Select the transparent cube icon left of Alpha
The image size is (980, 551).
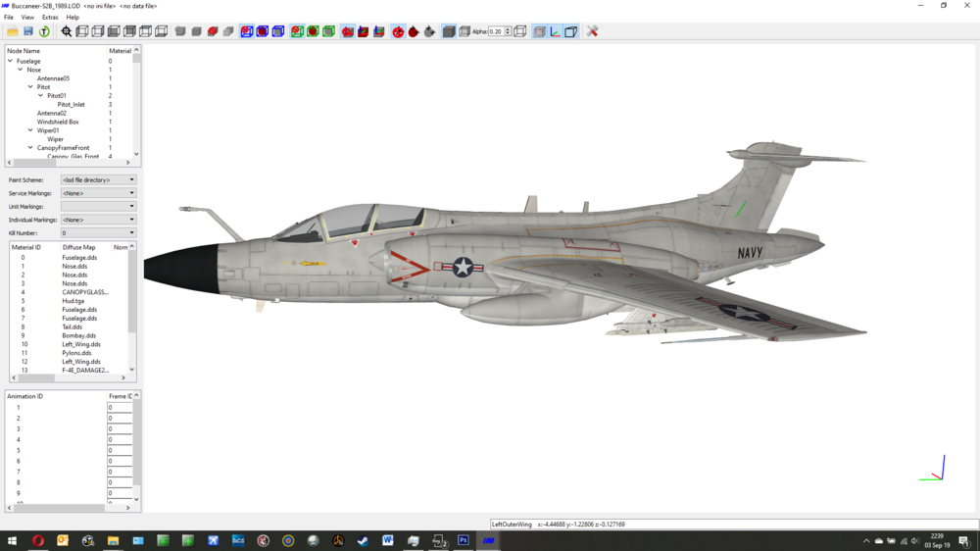[465, 31]
